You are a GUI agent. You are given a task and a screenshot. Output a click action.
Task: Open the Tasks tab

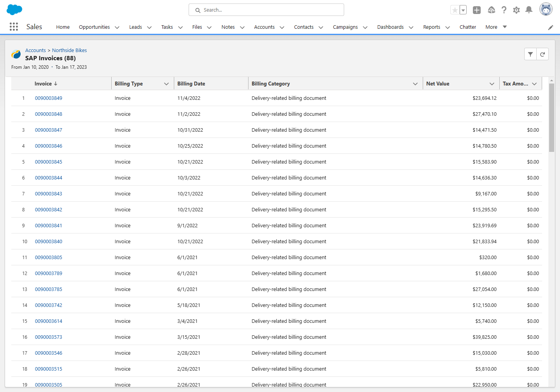(167, 27)
